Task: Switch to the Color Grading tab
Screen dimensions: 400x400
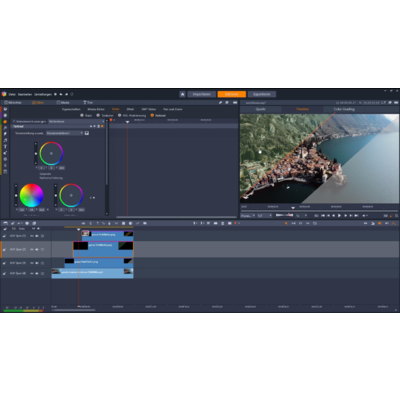Action: tap(344, 109)
